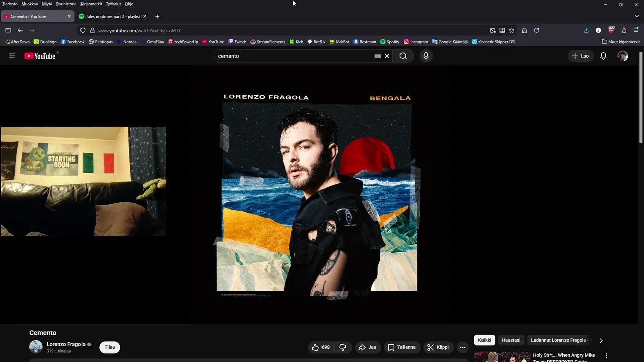Open Firefox downloads arrow icon
644x362 pixels.
pyautogui.click(x=586, y=30)
